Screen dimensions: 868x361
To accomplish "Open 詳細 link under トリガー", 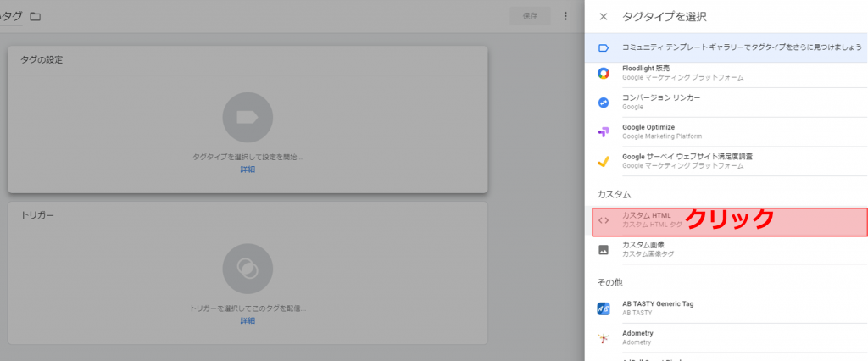I will coord(248,320).
